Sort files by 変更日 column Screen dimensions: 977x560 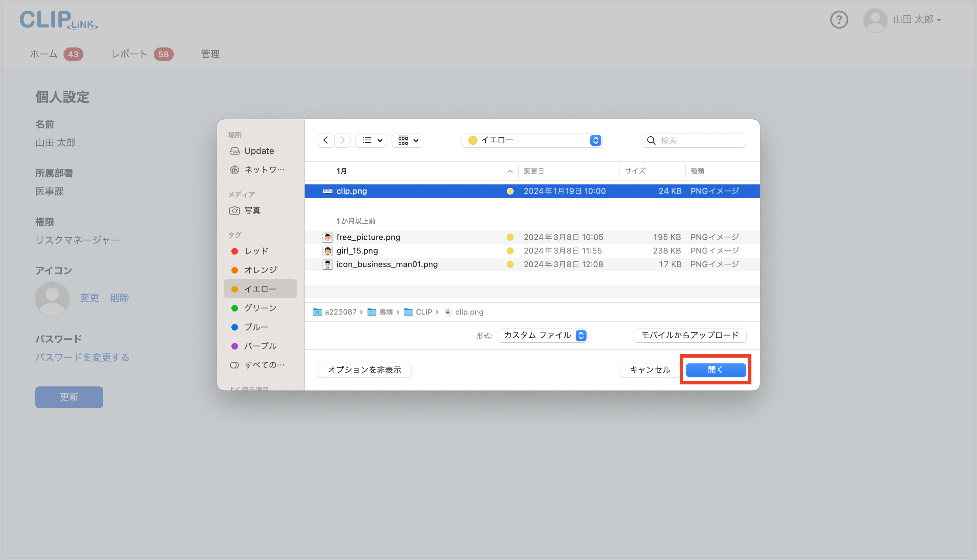tap(534, 171)
